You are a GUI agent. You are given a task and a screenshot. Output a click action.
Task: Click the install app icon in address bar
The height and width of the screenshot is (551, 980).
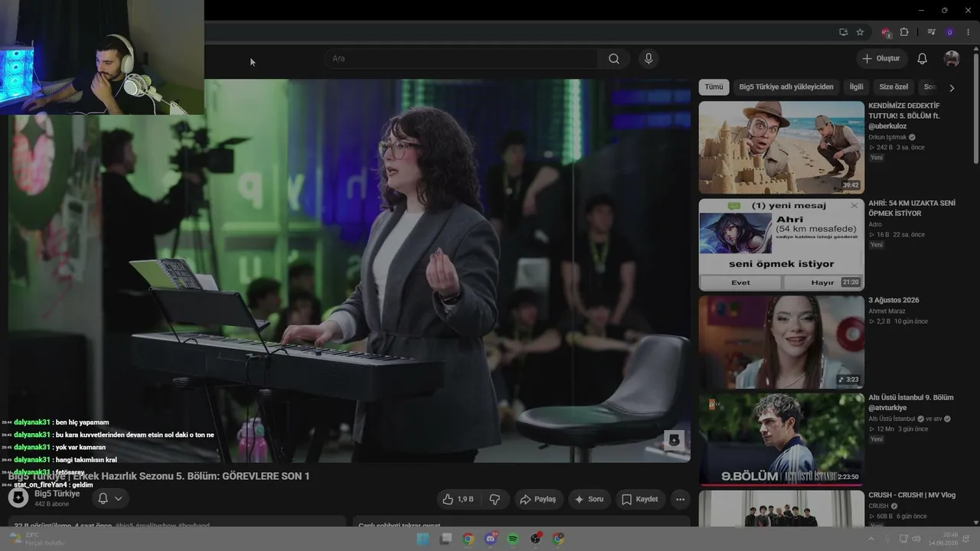843,32
